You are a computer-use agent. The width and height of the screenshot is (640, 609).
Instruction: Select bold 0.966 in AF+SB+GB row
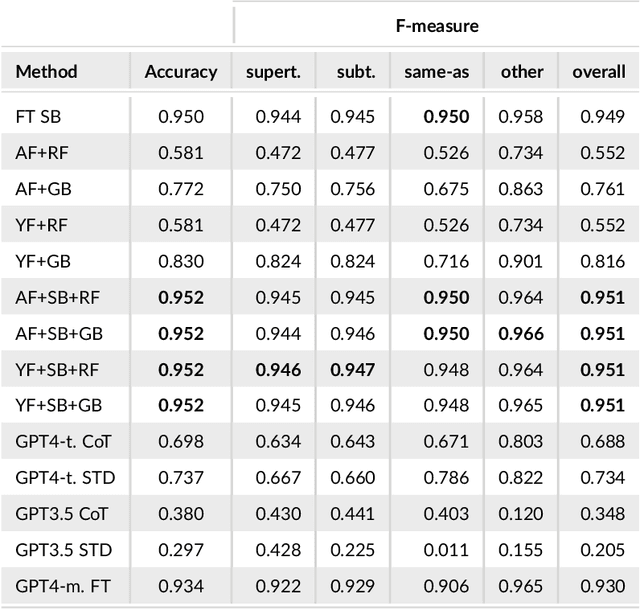tap(522, 333)
